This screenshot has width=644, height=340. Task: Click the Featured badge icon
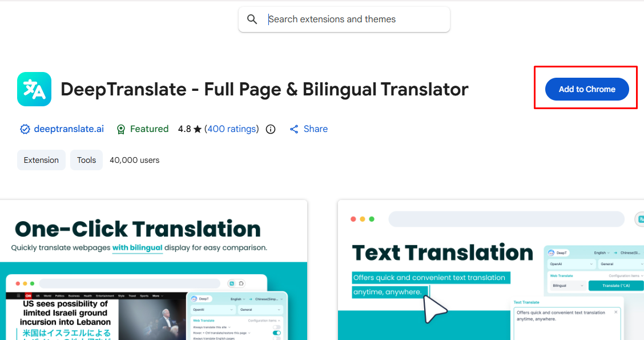121,130
